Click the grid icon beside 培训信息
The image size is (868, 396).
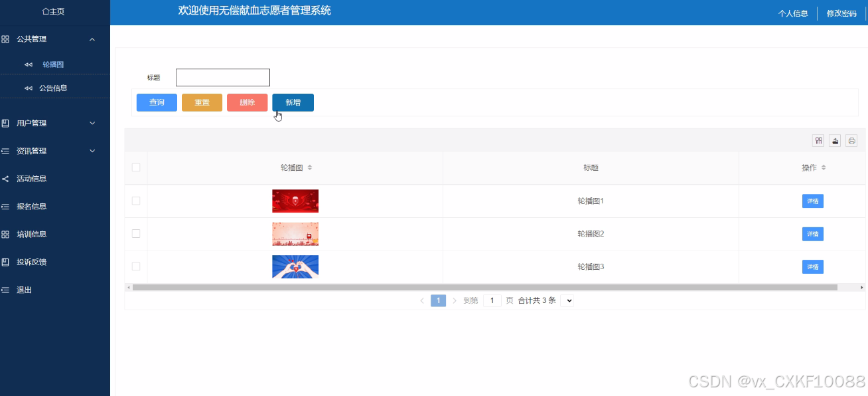coord(5,235)
